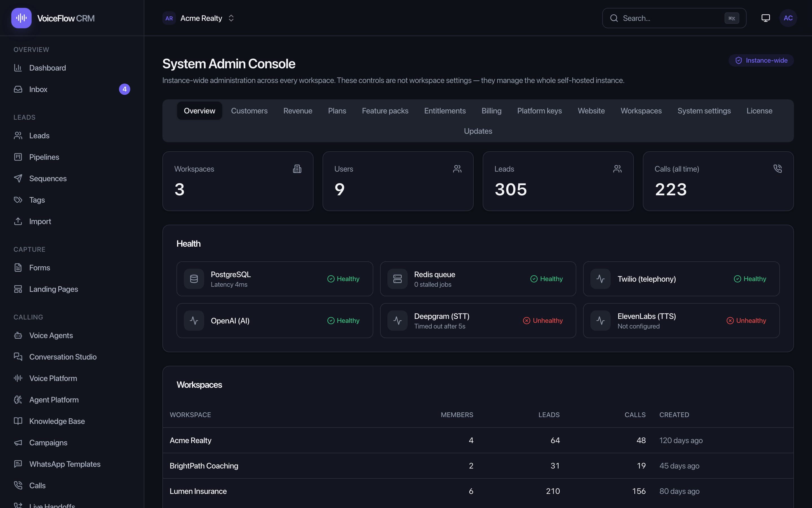Open Conversation Studio in the sidebar
The image size is (812, 508).
(x=72, y=357)
